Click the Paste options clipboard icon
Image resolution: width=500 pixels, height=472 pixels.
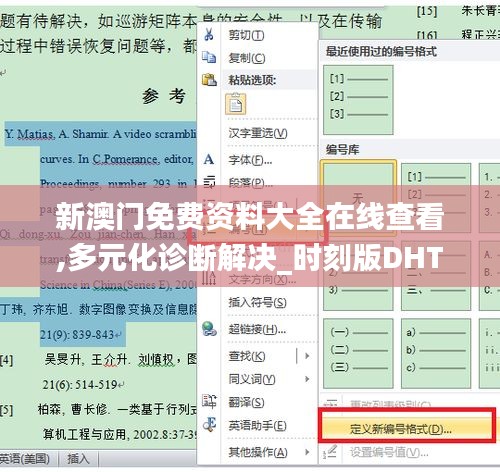click(x=209, y=80)
